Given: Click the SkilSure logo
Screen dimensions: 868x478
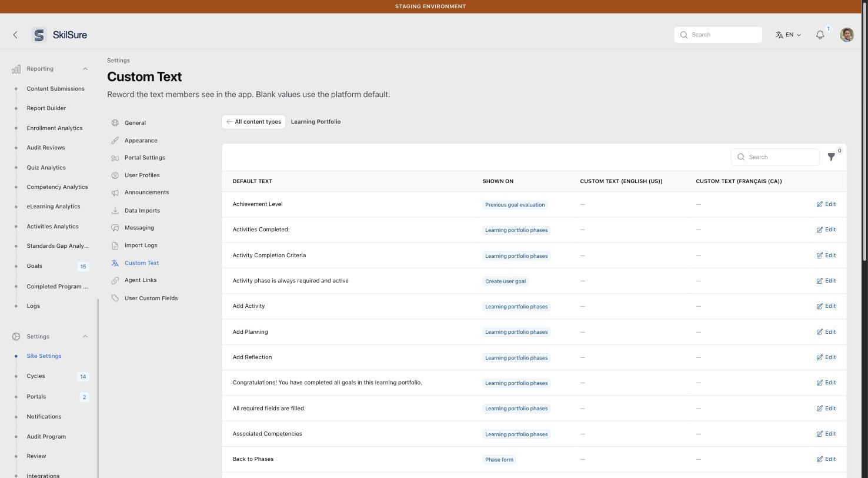Looking at the screenshot, I should pos(59,35).
